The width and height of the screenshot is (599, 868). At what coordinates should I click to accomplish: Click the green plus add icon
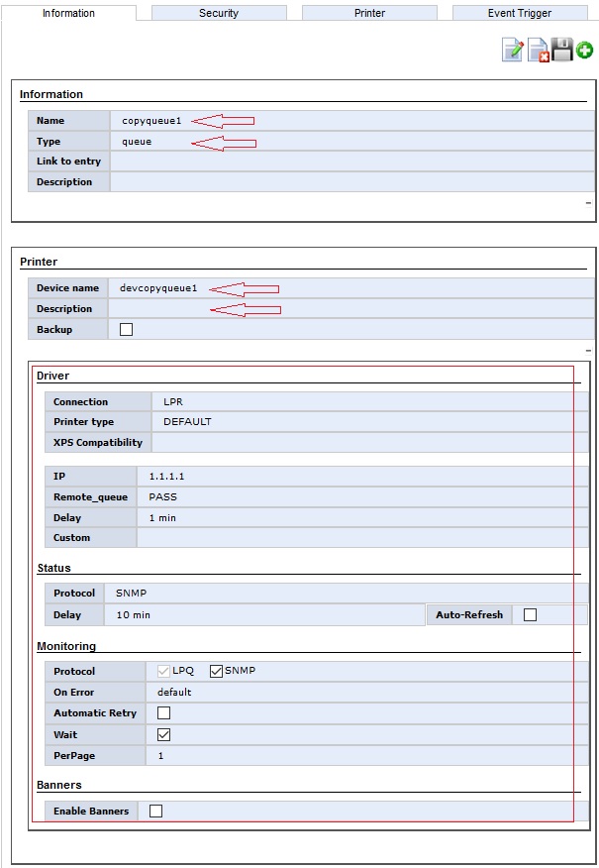pos(585,52)
